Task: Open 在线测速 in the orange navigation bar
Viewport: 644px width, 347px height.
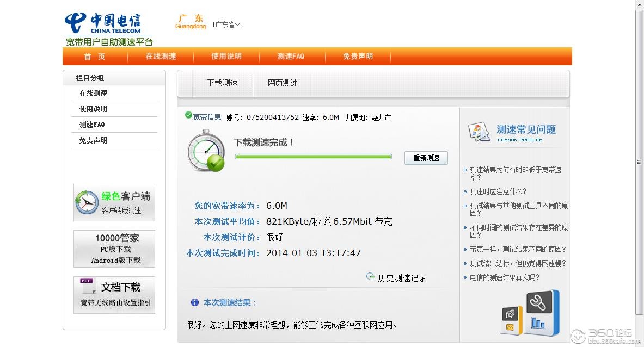Action: coord(161,56)
